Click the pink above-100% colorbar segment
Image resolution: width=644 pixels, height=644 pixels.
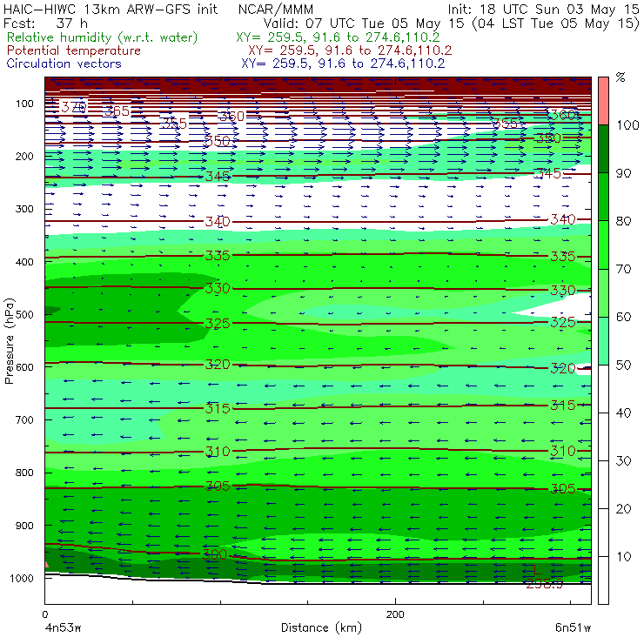click(603, 101)
